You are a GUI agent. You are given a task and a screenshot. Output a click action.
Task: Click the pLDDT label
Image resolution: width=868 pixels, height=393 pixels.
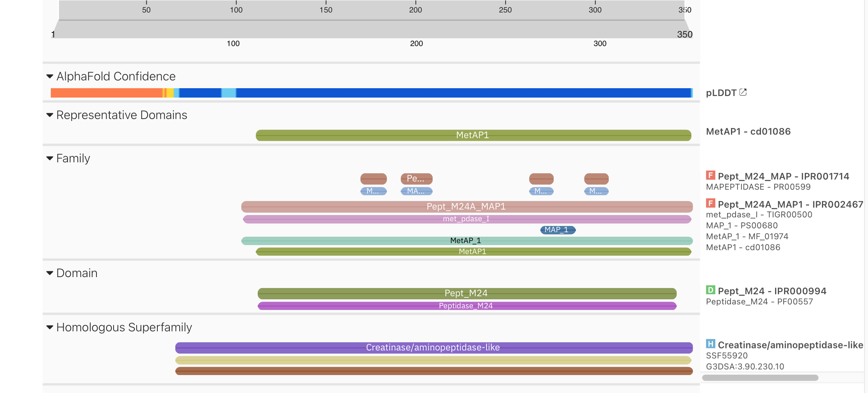(721, 93)
